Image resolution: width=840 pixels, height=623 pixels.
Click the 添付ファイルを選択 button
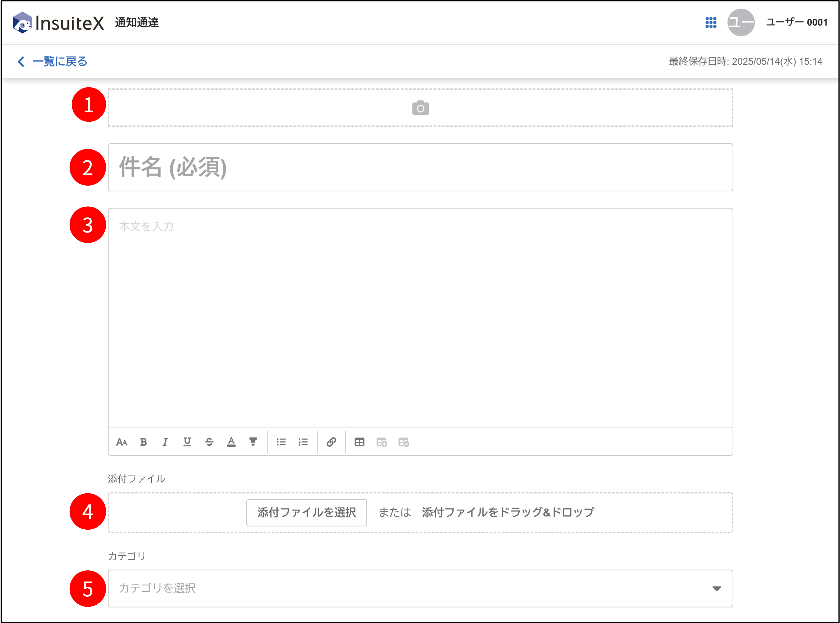point(306,512)
